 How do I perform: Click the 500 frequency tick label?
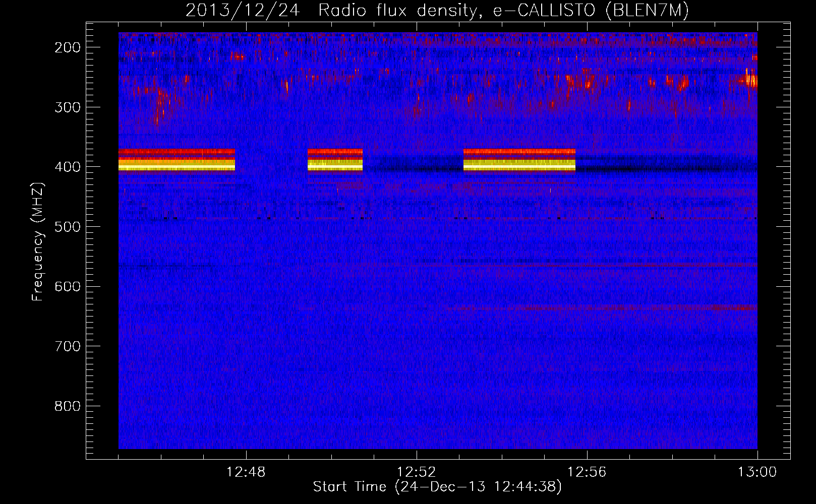point(68,227)
